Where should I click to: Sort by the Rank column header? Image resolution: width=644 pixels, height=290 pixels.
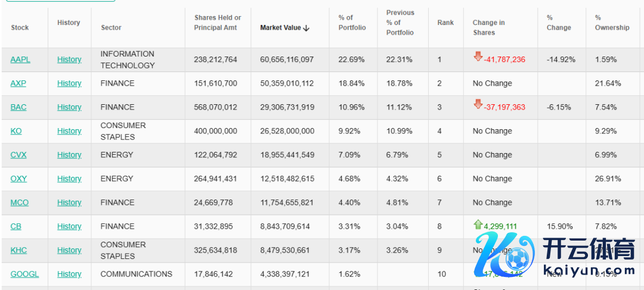click(x=445, y=23)
